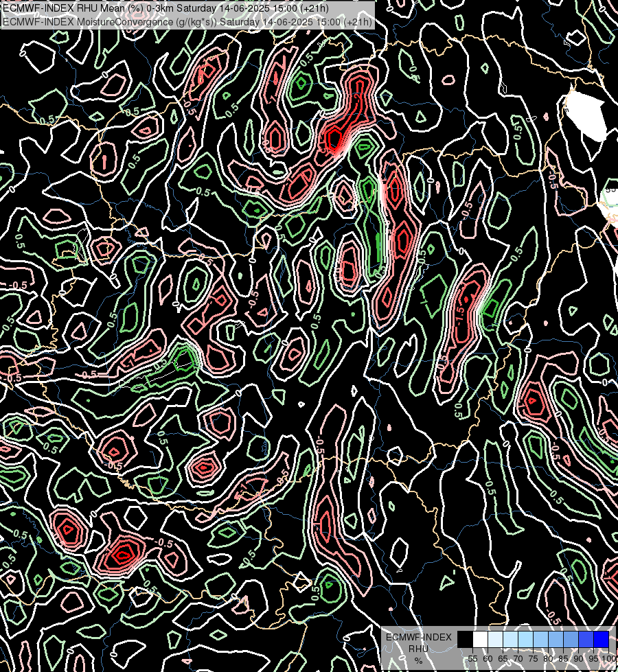This screenshot has height=672, width=618.
Task: Click legend tick value 95
Action: (x=593, y=659)
